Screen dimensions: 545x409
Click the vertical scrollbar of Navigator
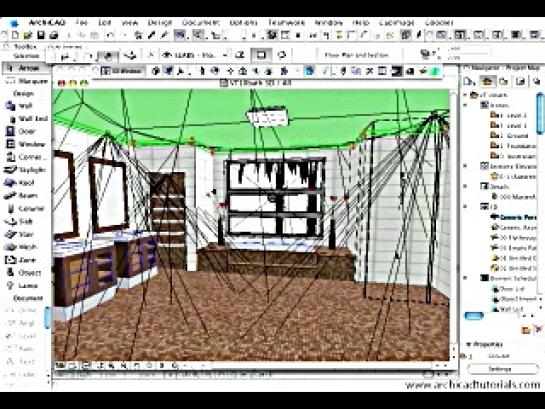point(540,114)
